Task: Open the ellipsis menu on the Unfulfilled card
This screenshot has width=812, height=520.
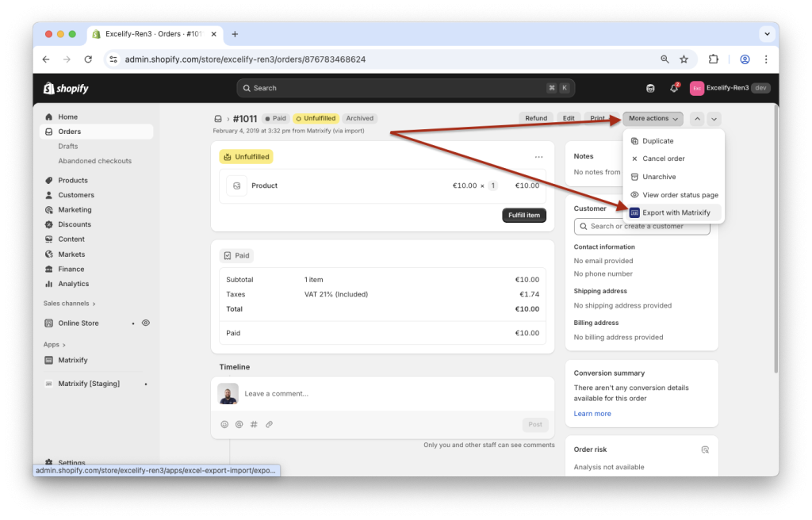Action: tap(539, 156)
